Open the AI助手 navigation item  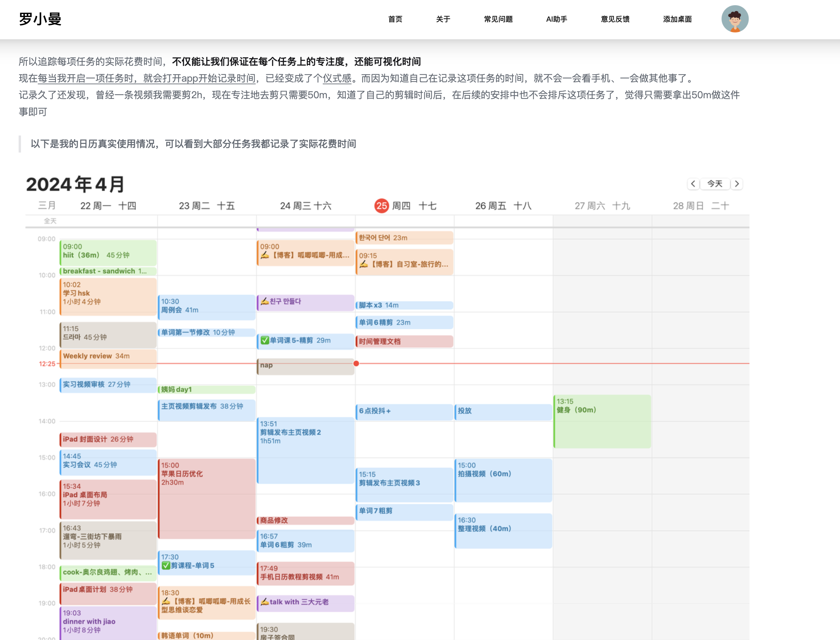(x=556, y=19)
